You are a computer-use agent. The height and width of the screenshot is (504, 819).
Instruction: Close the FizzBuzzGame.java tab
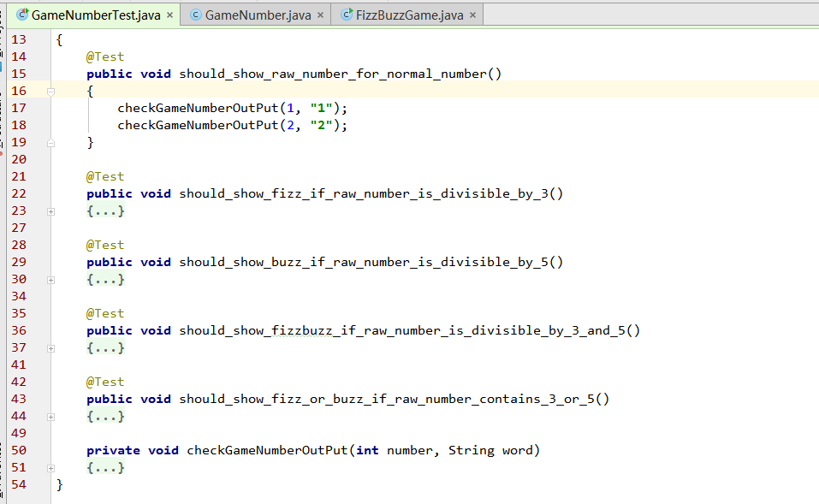(472, 15)
